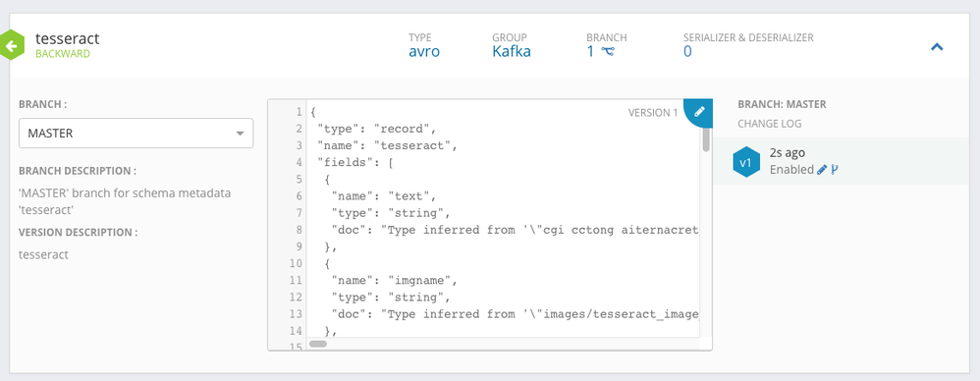Click the vertical scrollbar thumb in the schema editor
This screenshot has height=381, width=980.
[706, 138]
